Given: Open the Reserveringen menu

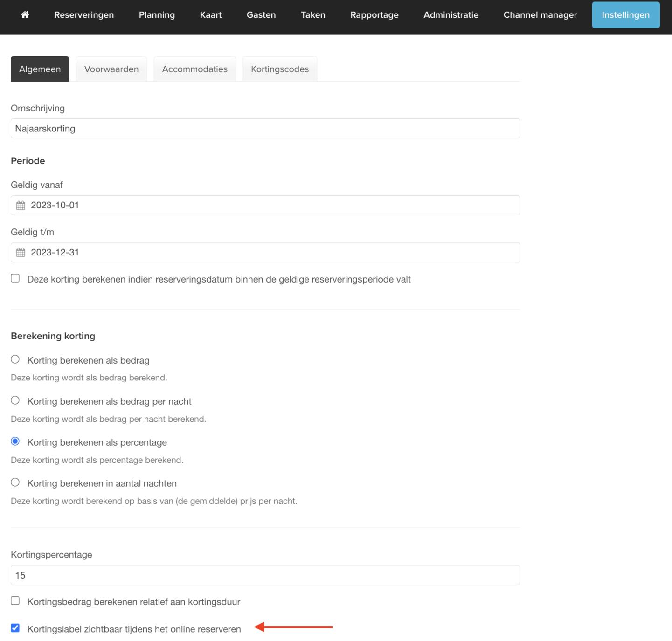Looking at the screenshot, I should pyautogui.click(x=84, y=15).
